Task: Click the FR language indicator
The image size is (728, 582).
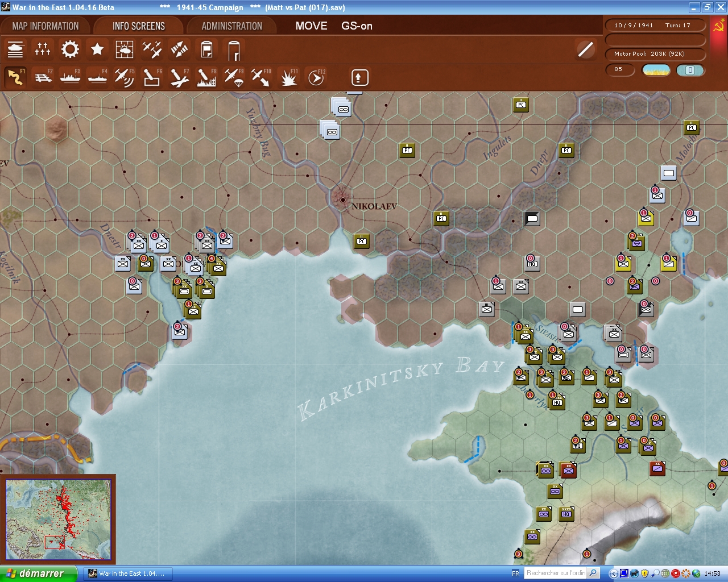Action: pos(515,573)
